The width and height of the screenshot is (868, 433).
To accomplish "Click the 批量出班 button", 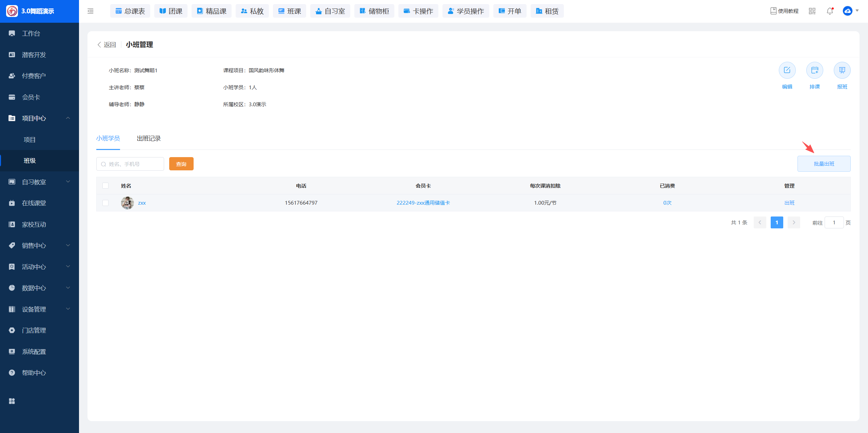I will coord(824,164).
